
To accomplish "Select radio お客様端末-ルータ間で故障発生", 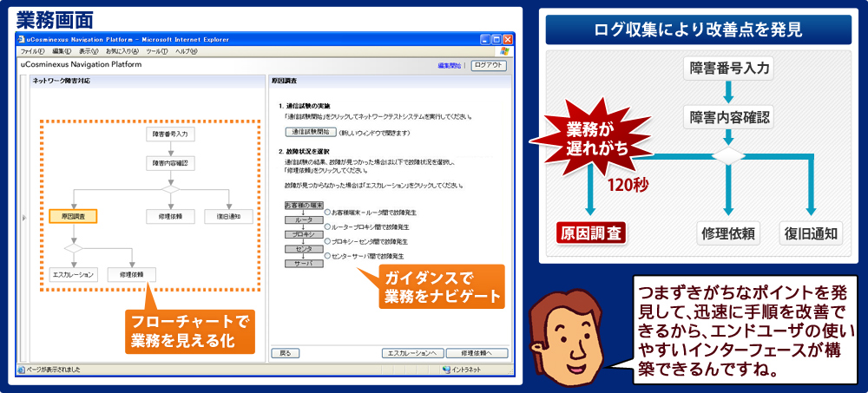I will (x=328, y=212).
